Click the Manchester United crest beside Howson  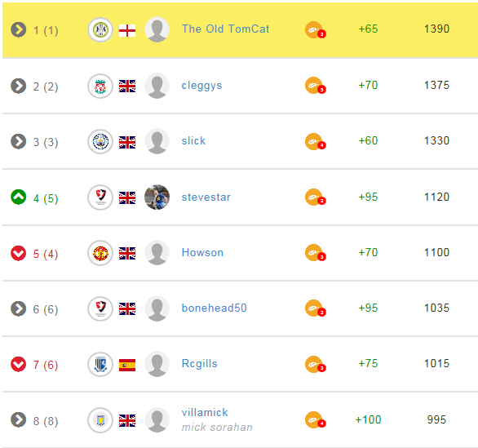point(100,253)
